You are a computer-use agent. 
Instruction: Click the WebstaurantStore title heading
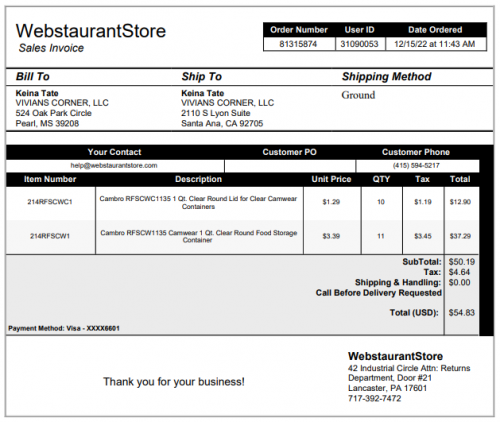tap(91, 31)
